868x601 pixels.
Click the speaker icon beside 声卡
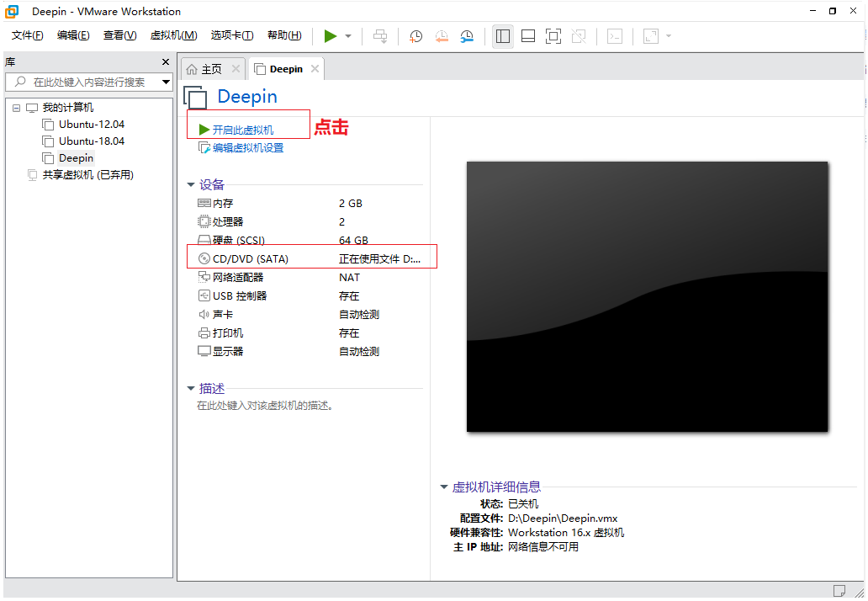click(x=204, y=315)
